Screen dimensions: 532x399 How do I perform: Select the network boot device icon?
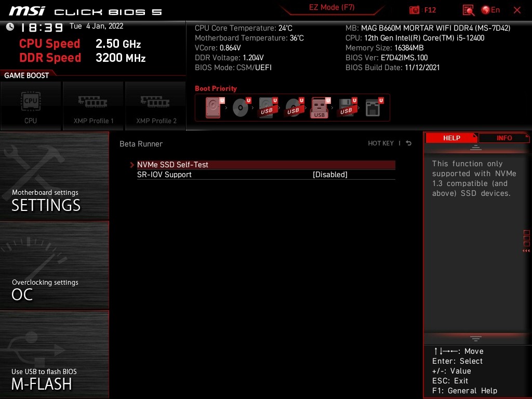click(x=374, y=108)
